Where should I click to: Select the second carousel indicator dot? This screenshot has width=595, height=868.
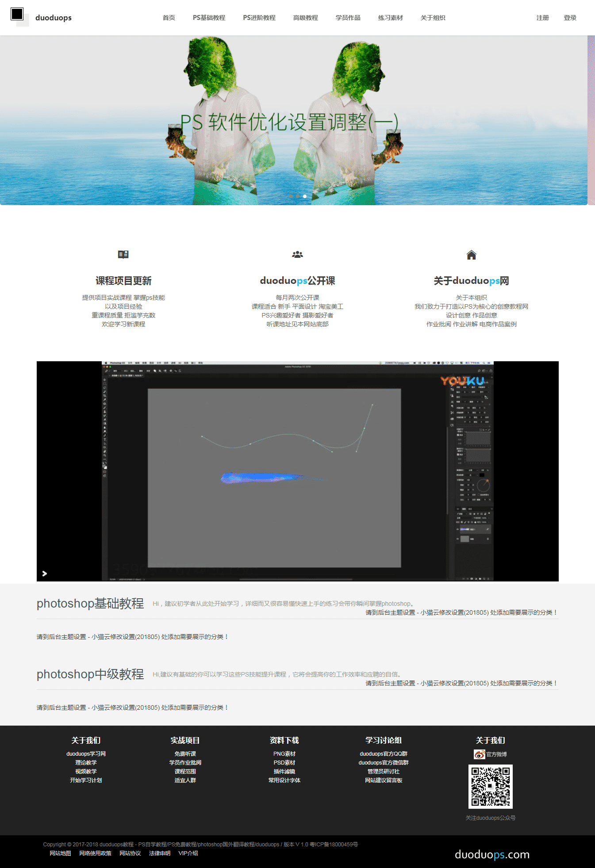(x=298, y=196)
